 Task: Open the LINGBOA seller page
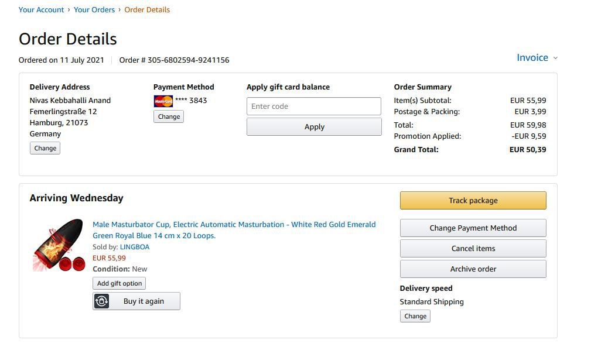[x=135, y=247]
